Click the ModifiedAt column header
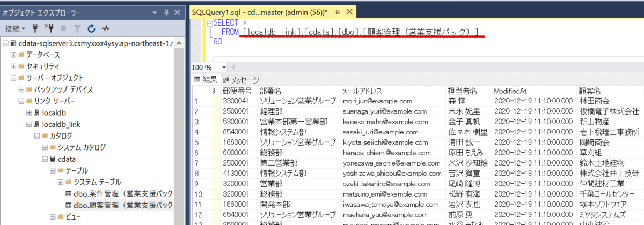This screenshot has width=644, height=225. [x=534, y=91]
